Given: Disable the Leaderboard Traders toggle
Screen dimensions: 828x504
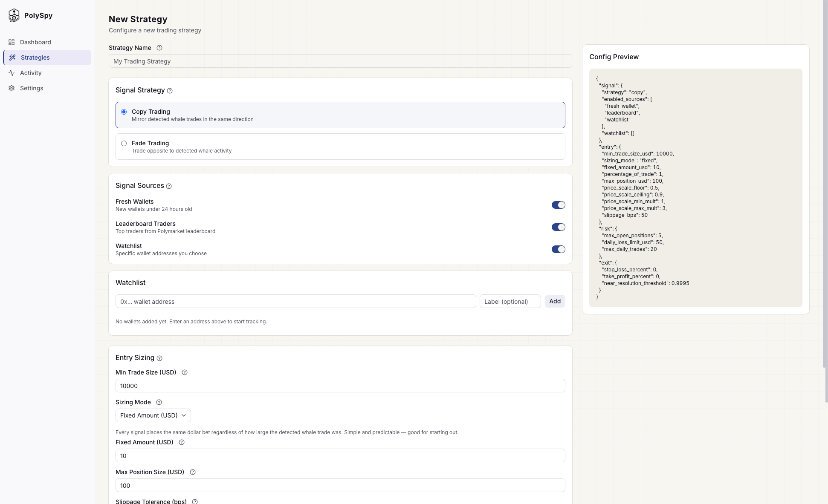Looking at the screenshot, I should point(559,227).
